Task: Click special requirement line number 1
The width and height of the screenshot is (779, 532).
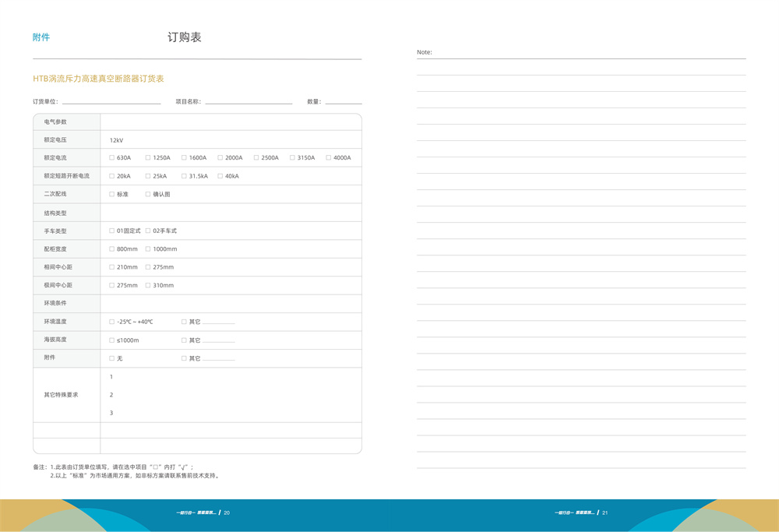Action: pyautogui.click(x=111, y=376)
